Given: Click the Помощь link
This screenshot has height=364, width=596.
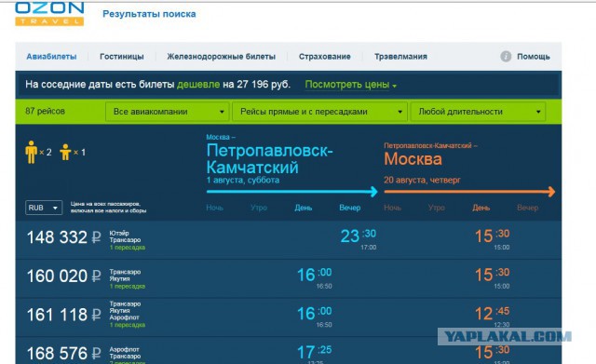Looking at the screenshot, I should click(x=534, y=57).
